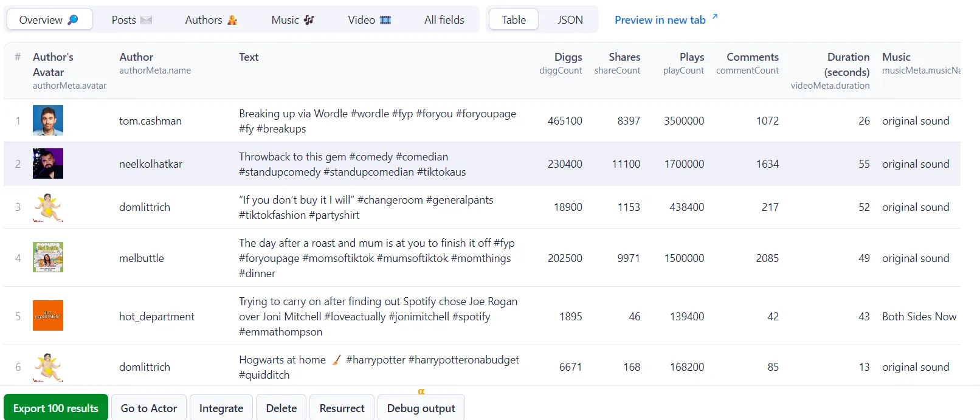980x420 pixels.
Task: Open melbuttle's avatar thumbnail
Action: coord(48,257)
